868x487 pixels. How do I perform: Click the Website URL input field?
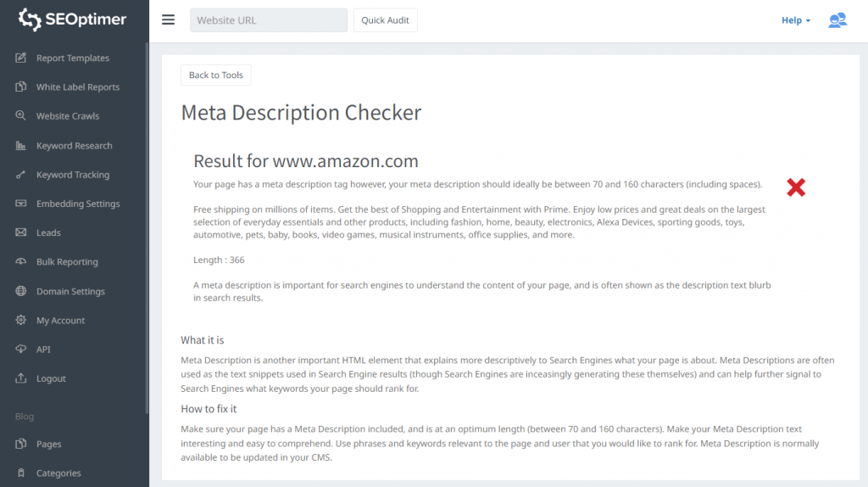coord(269,20)
